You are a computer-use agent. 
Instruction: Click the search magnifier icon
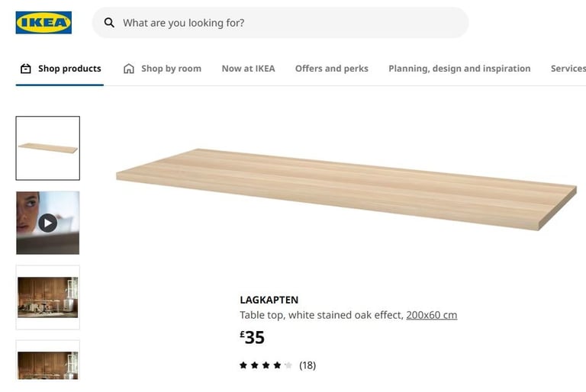[109, 23]
